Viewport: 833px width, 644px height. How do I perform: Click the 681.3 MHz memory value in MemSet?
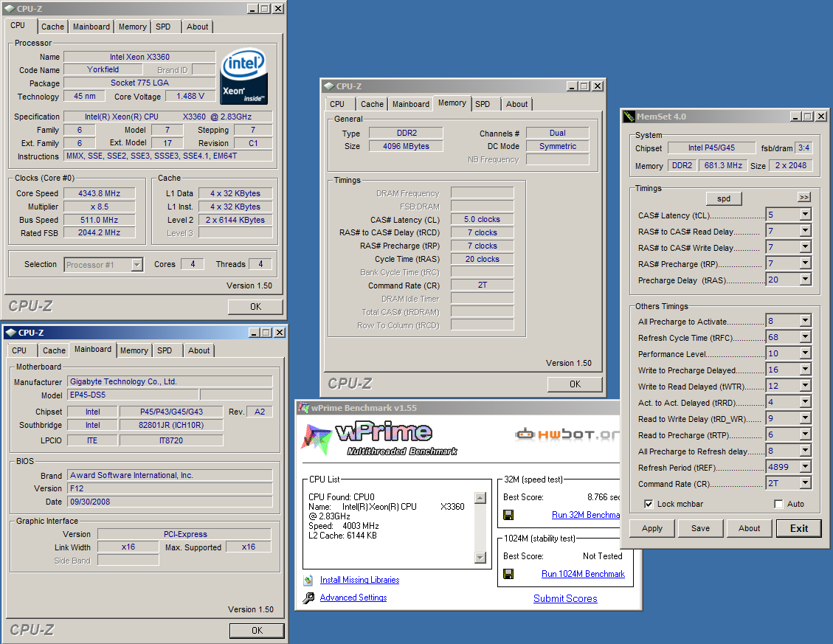[723, 165]
